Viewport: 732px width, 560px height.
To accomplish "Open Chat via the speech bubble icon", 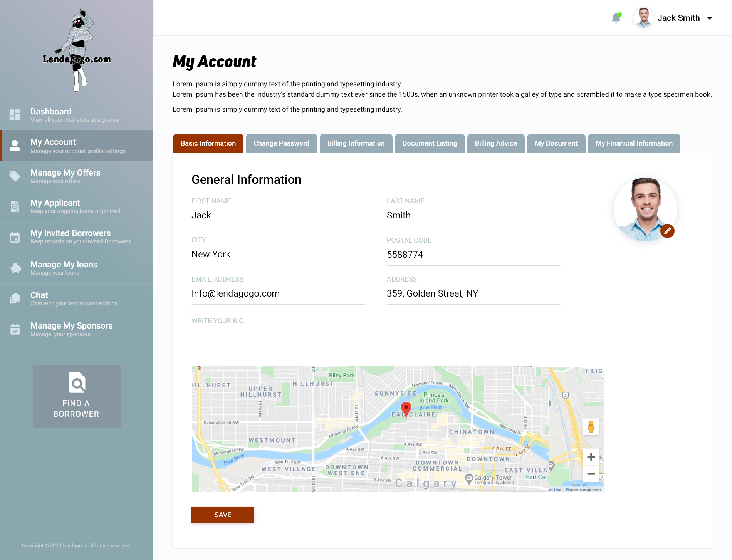I will click(x=15, y=299).
